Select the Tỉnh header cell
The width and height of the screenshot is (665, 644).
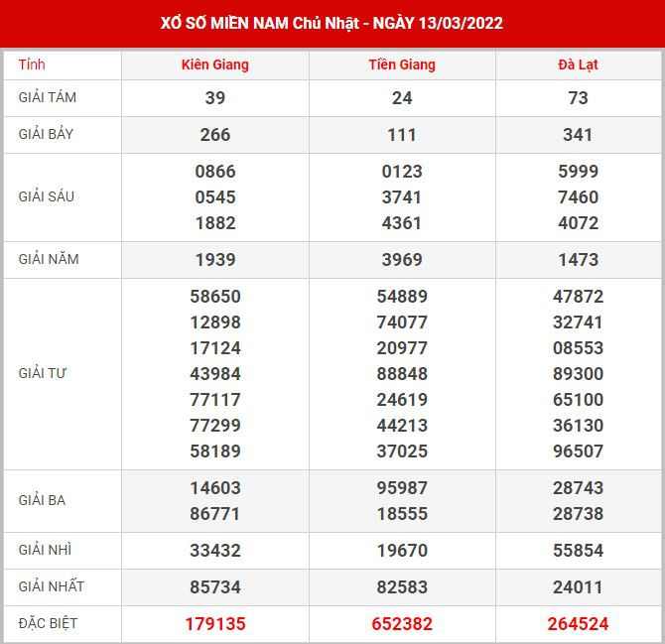click(x=32, y=65)
